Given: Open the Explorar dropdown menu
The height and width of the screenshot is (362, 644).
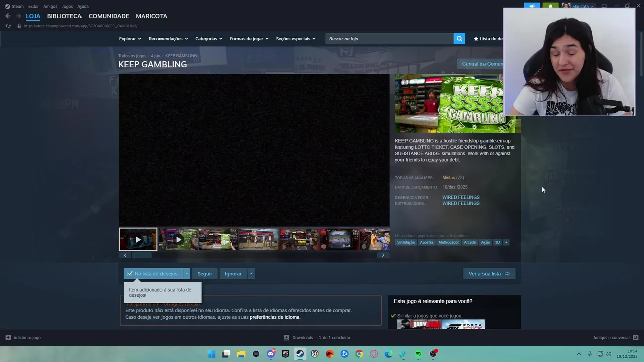Looking at the screenshot, I should pyautogui.click(x=130, y=39).
